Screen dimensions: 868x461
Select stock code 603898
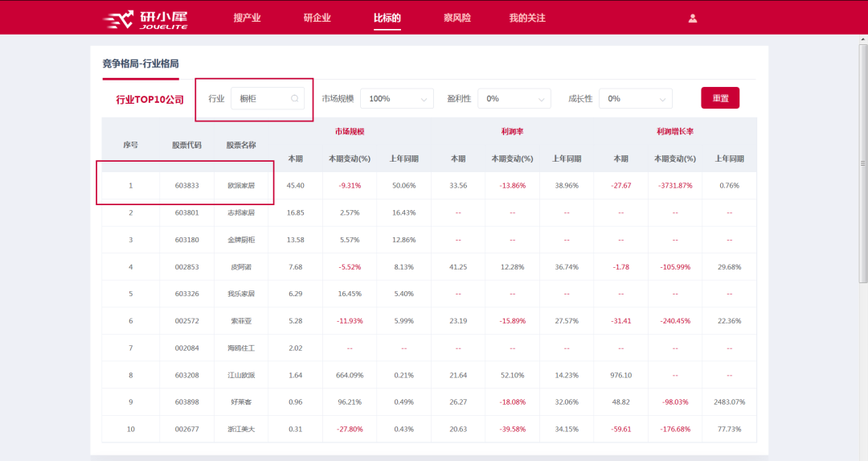(186, 402)
